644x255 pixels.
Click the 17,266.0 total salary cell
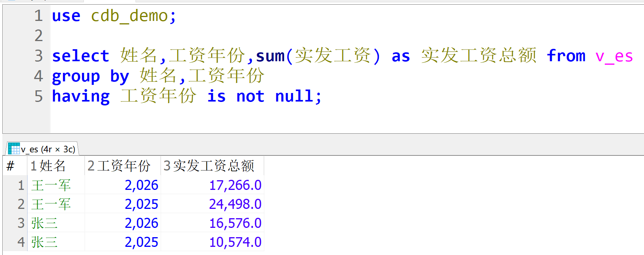[235, 185]
